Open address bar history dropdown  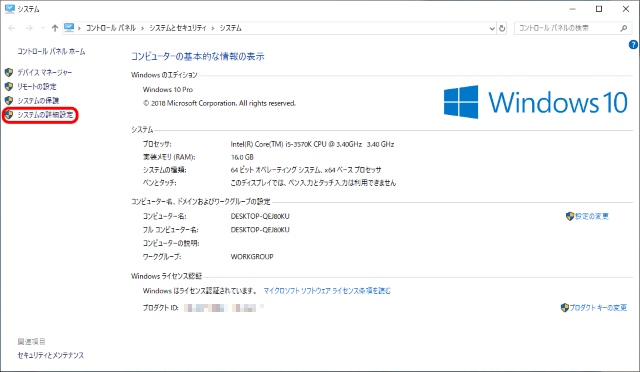(492, 28)
